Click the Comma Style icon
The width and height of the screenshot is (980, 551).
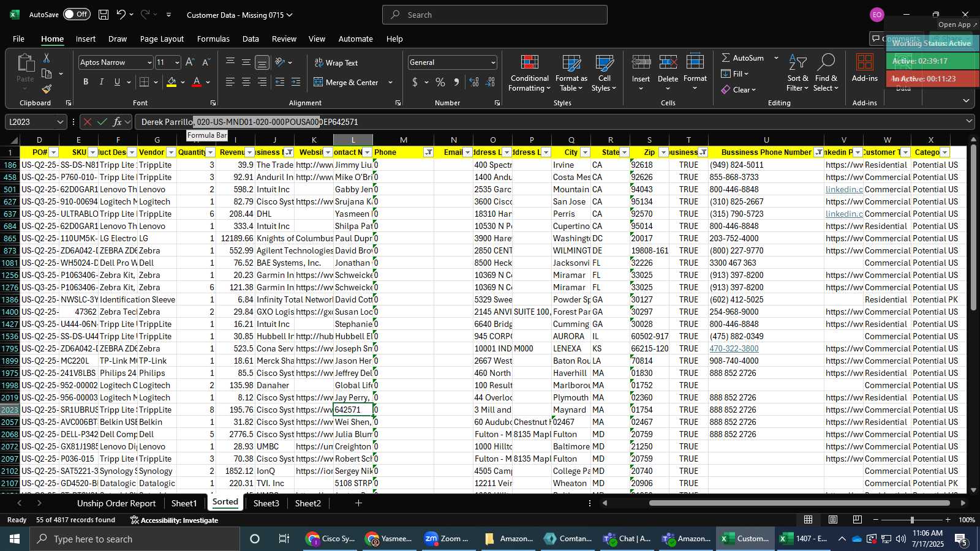point(456,82)
